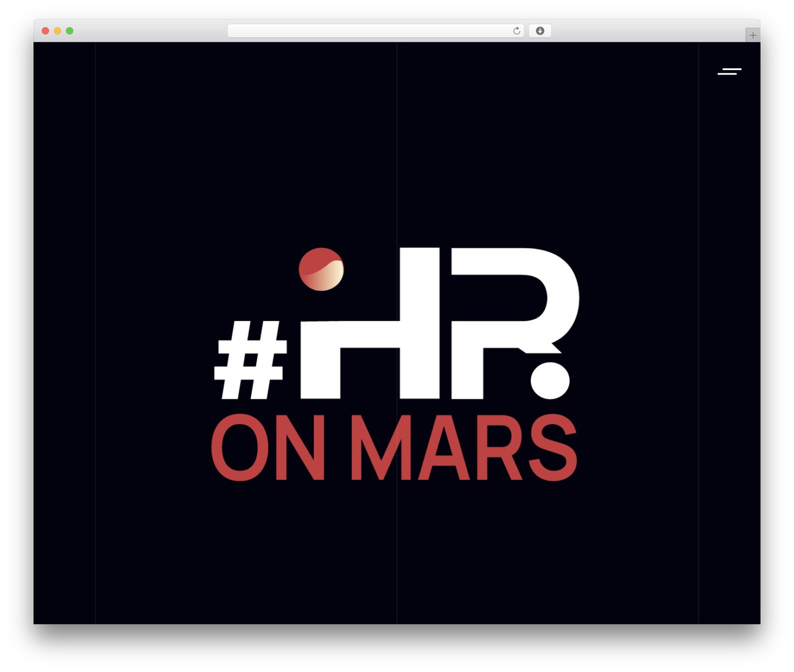Minimize window using the yellow button
794x672 pixels.
57,31
